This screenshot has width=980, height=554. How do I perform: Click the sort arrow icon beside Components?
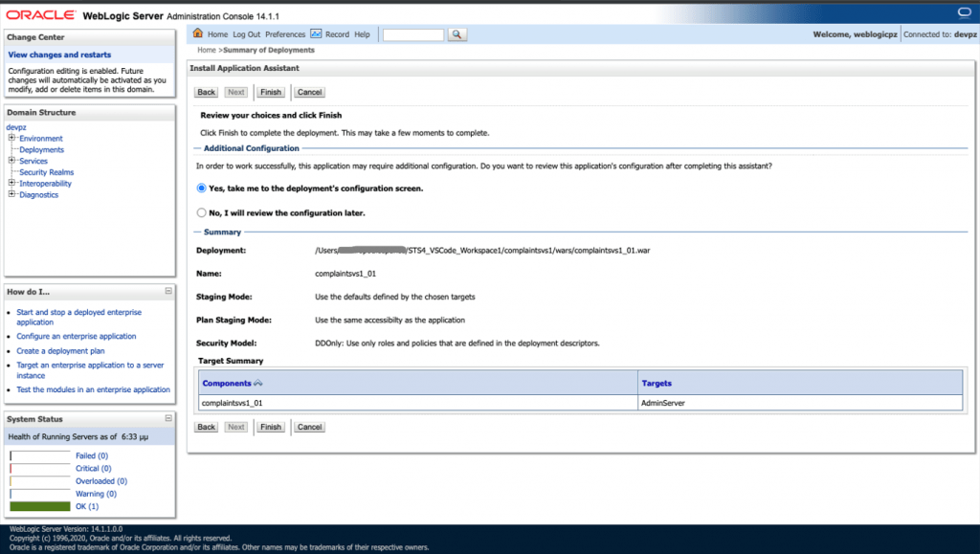coord(258,383)
